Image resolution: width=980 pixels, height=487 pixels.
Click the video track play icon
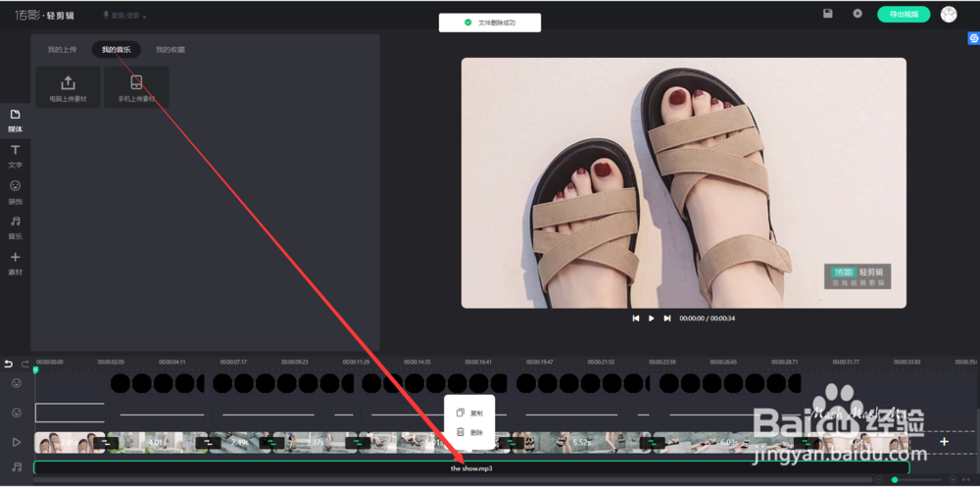(17, 442)
